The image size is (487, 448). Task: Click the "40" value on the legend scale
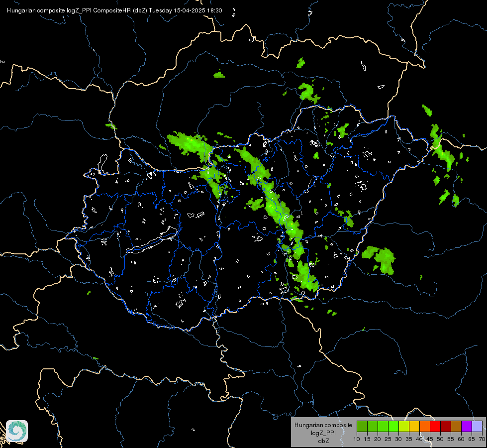(x=419, y=440)
